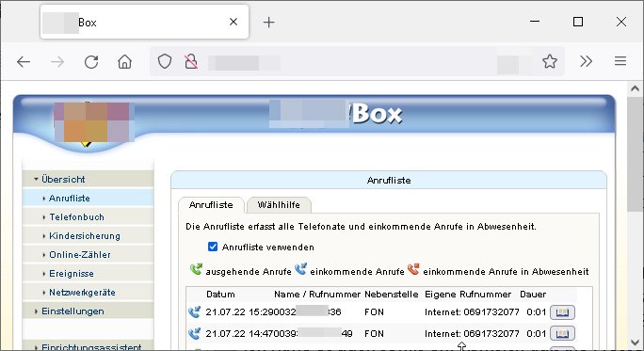Screen dimensions: 644x351
Task: Open phonebook icon for 15:29 call entry
Action: point(562,312)
